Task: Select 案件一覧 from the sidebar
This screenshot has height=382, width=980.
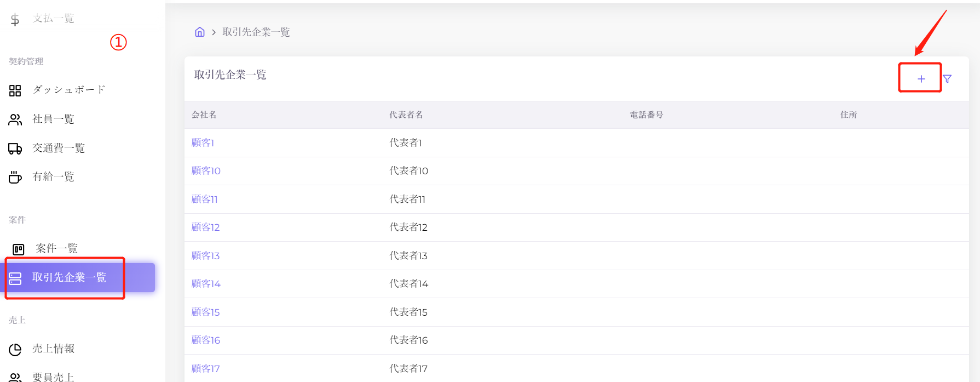Action: [x=56, y=249]
